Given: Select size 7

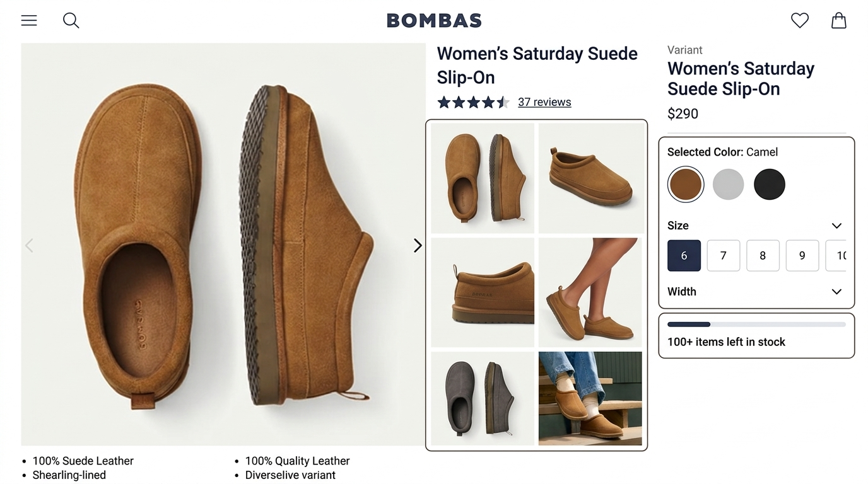Looking at the screenshot, I should pos(723,255).
